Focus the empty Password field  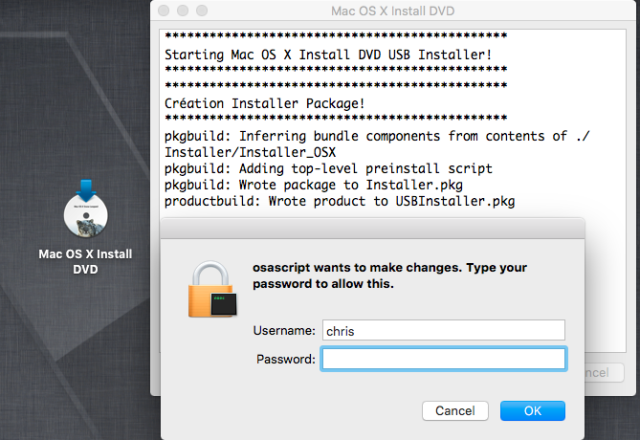(443, 359)
